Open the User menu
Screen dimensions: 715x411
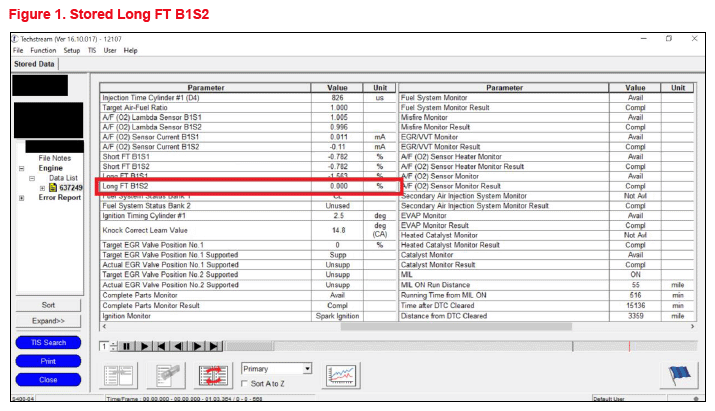click(x=110, y=50)
